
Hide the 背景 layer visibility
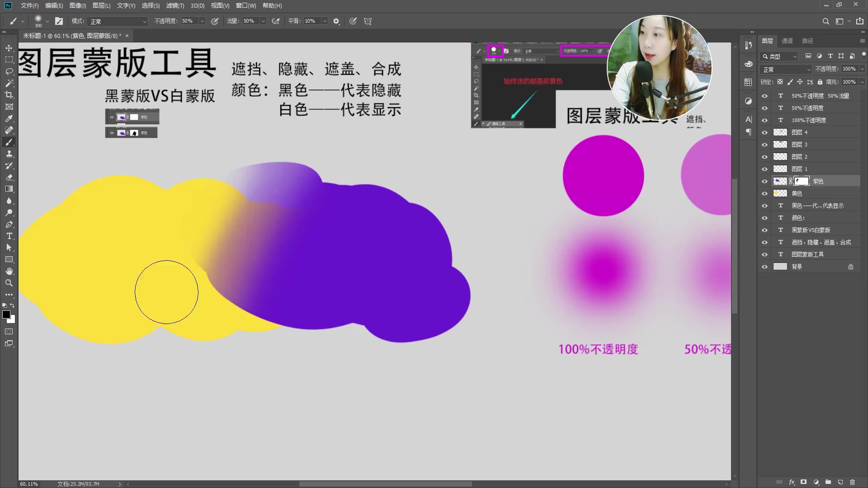(764, 267)
